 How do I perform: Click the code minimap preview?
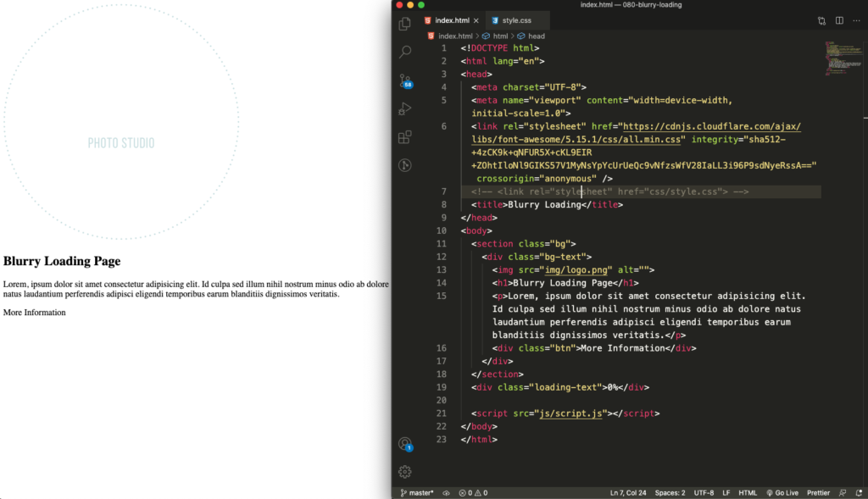(x=843, y=58)
